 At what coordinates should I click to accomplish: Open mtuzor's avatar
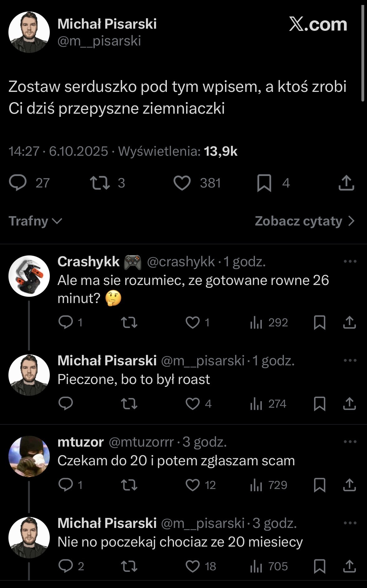tap(29, 456)
